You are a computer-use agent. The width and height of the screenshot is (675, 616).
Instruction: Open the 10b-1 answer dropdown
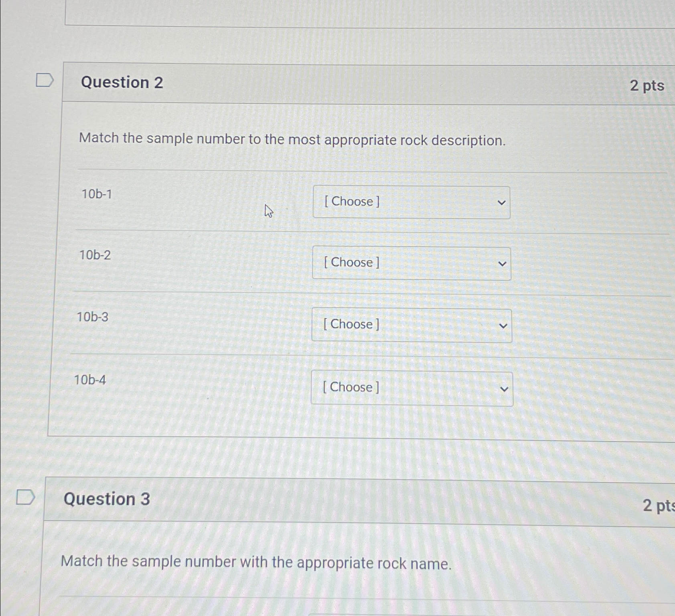tap(411, 203)
